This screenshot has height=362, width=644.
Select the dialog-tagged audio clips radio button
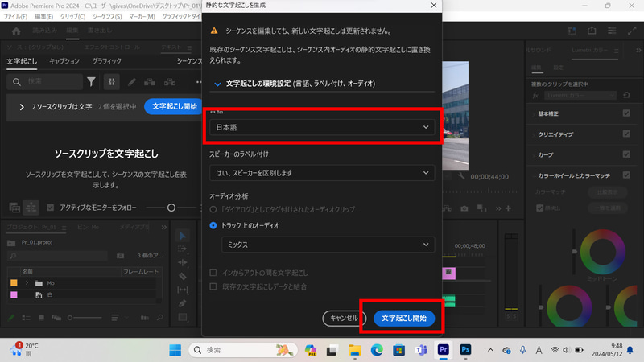coord(213,209)
